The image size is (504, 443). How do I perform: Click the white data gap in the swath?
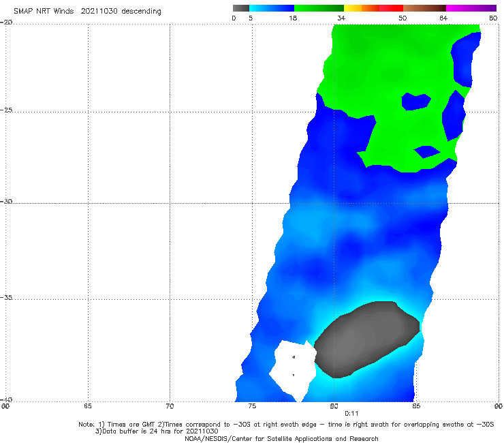tap(292, 370)
